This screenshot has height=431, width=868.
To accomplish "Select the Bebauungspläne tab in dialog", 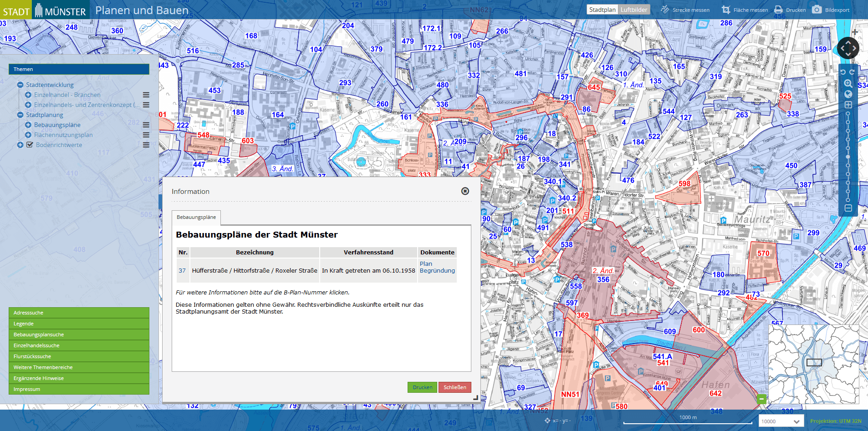I will [196, 218].
